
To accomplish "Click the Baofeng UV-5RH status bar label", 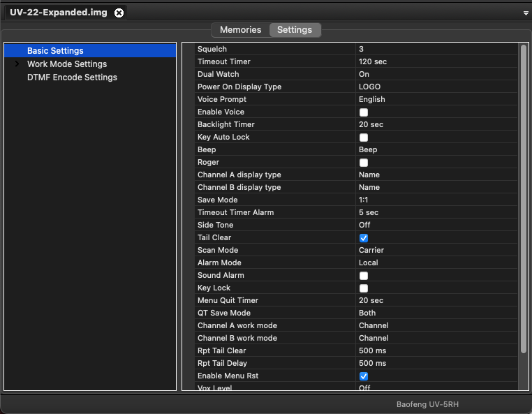I will (x=427, y=404).
